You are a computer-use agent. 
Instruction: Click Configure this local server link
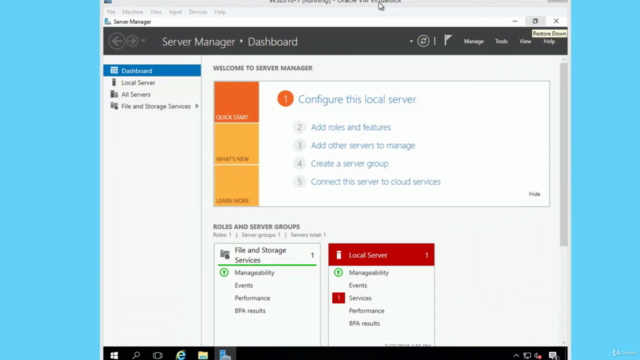pos(357,99)
